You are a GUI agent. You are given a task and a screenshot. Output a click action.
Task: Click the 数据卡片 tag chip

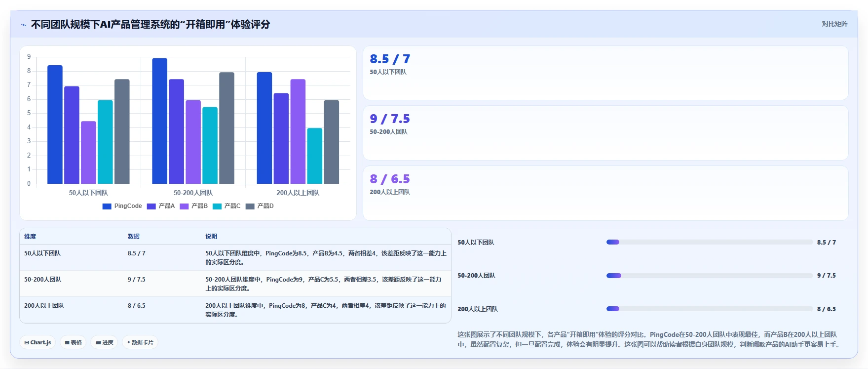[140, 342]
